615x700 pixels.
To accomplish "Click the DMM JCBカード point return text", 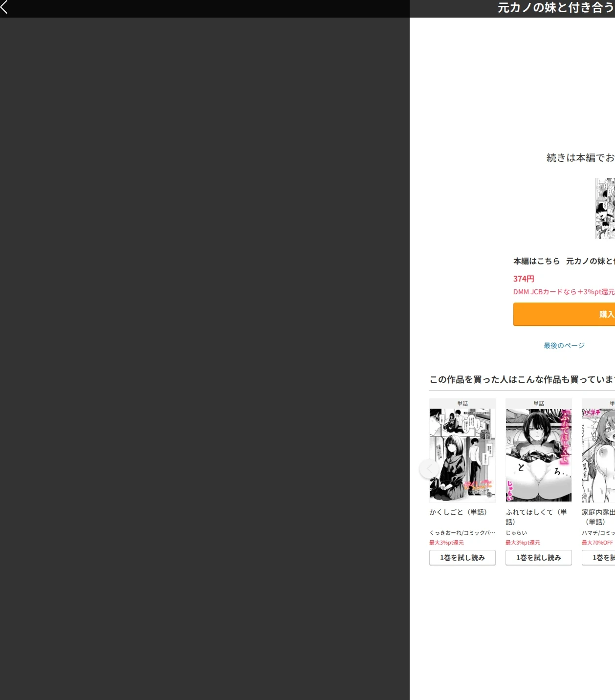I will [x=564, y=292].
